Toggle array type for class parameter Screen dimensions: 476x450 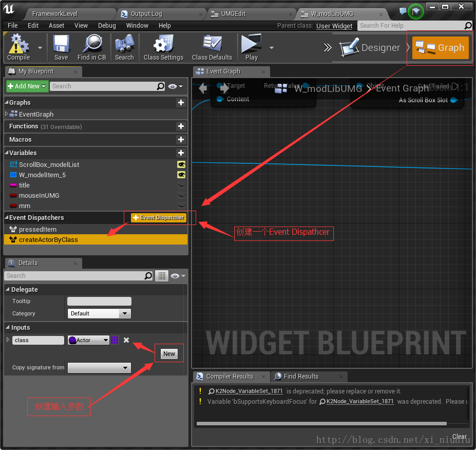coord(115,340)
